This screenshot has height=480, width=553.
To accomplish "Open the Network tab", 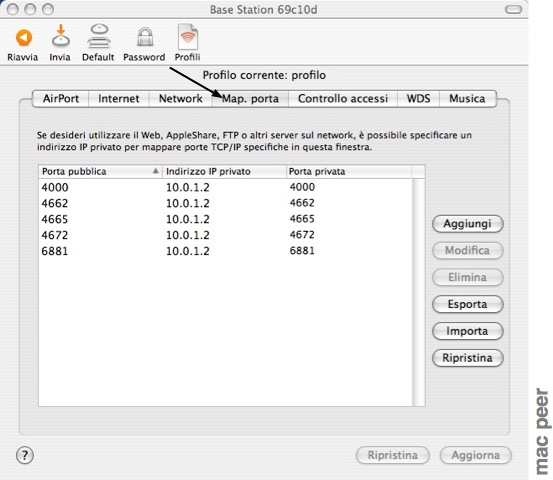I will (x=181, y=98).
